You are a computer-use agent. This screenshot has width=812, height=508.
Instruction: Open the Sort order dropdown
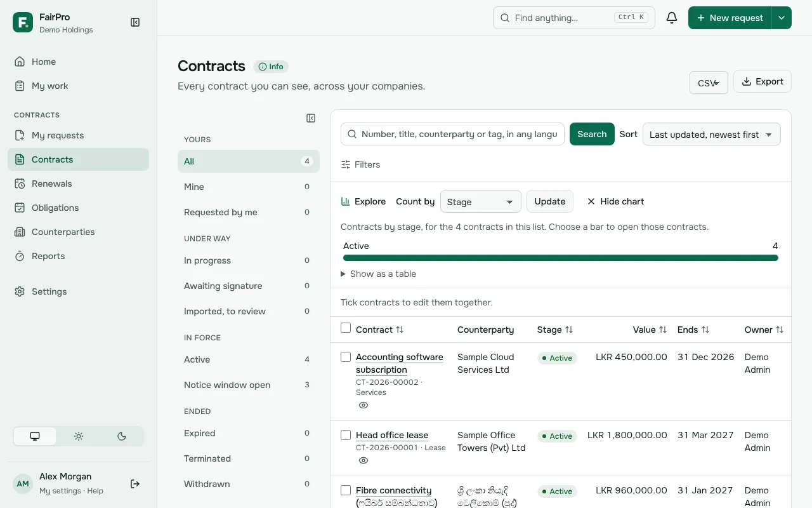click(x=712, y=135)
